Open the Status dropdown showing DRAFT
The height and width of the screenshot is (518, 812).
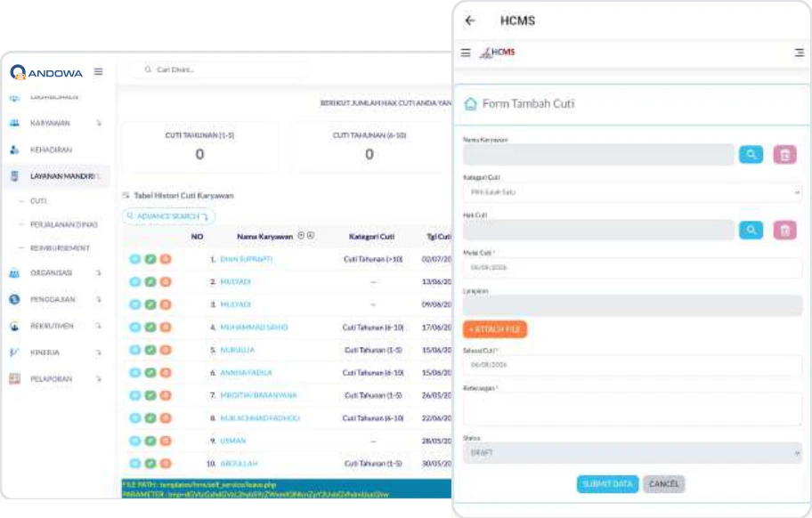pos(632,453)
